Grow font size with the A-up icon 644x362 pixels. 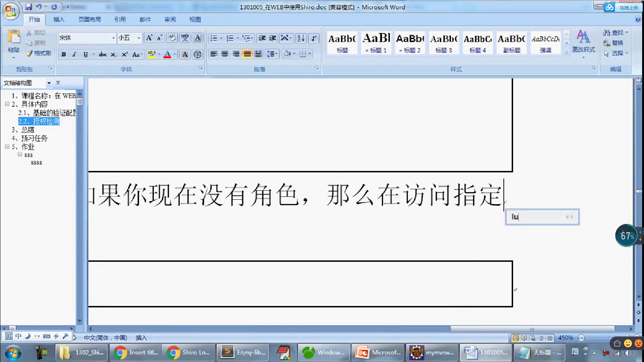click(x=149, y=38)
